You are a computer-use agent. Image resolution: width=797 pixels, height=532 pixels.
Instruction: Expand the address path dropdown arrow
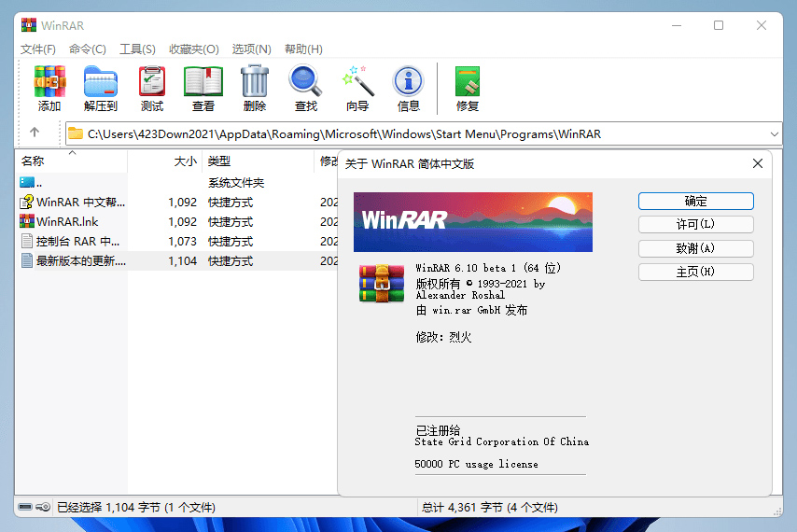coord(775,133)
